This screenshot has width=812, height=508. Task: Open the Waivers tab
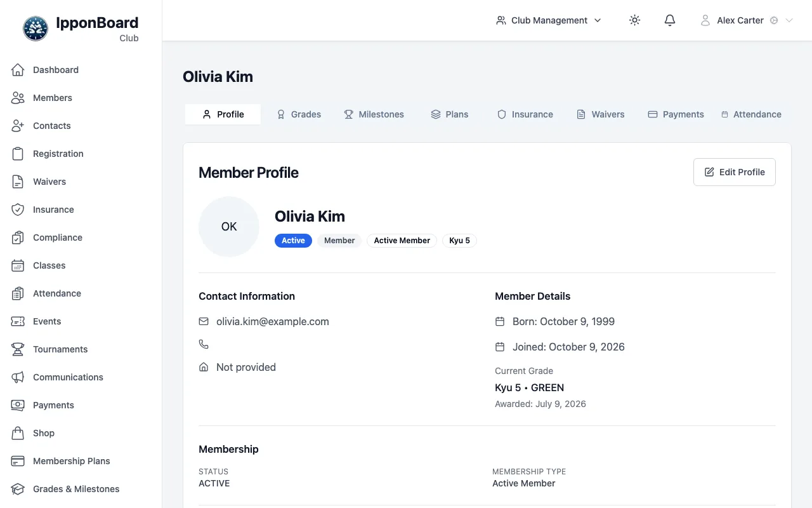point(600,114)
